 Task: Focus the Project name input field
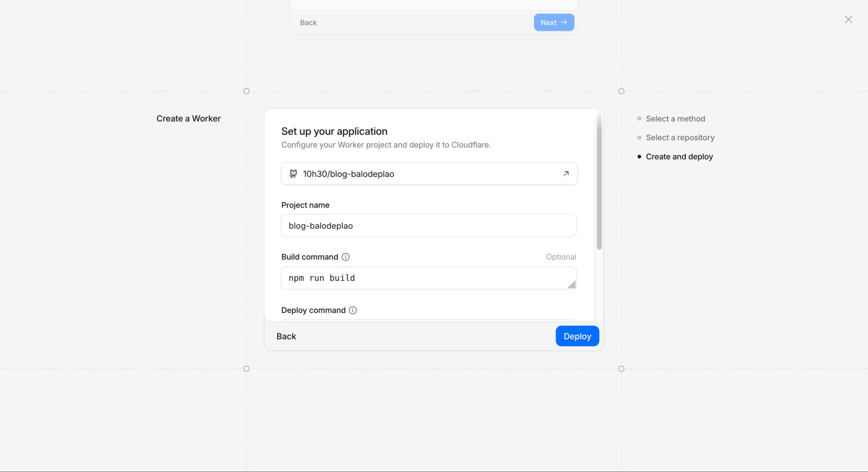point(428,226)
